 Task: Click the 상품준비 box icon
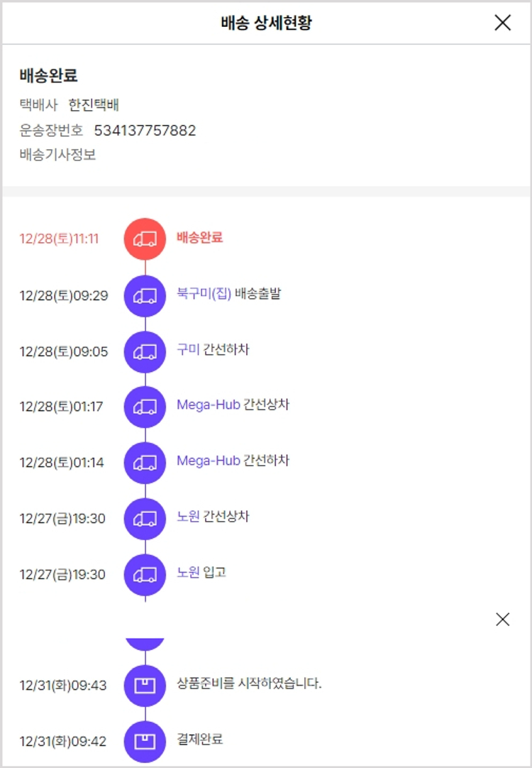tap(145, 686)
